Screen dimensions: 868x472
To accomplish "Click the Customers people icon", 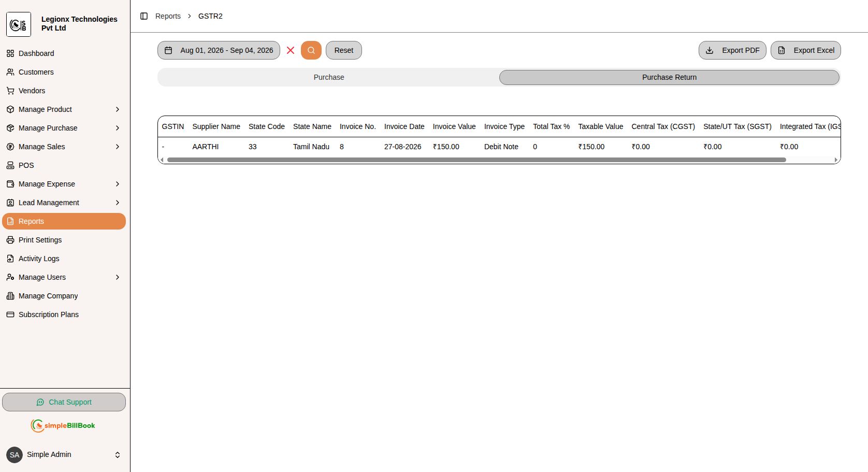I will point(10,72).
